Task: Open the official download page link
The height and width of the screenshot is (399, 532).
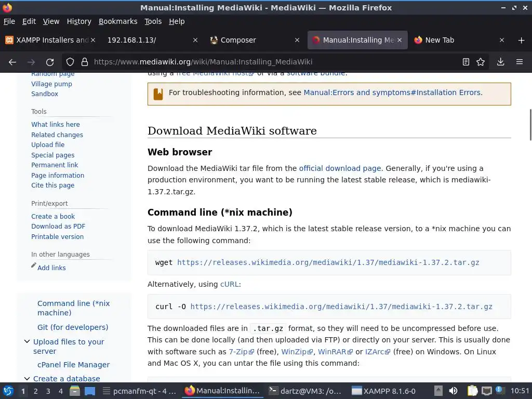Action: 340,168
